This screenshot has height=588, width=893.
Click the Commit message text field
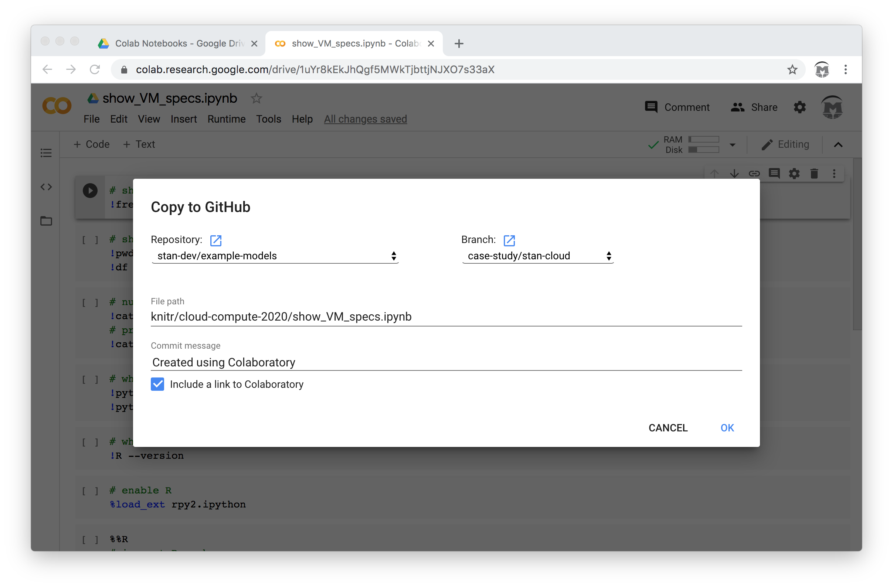446,362
